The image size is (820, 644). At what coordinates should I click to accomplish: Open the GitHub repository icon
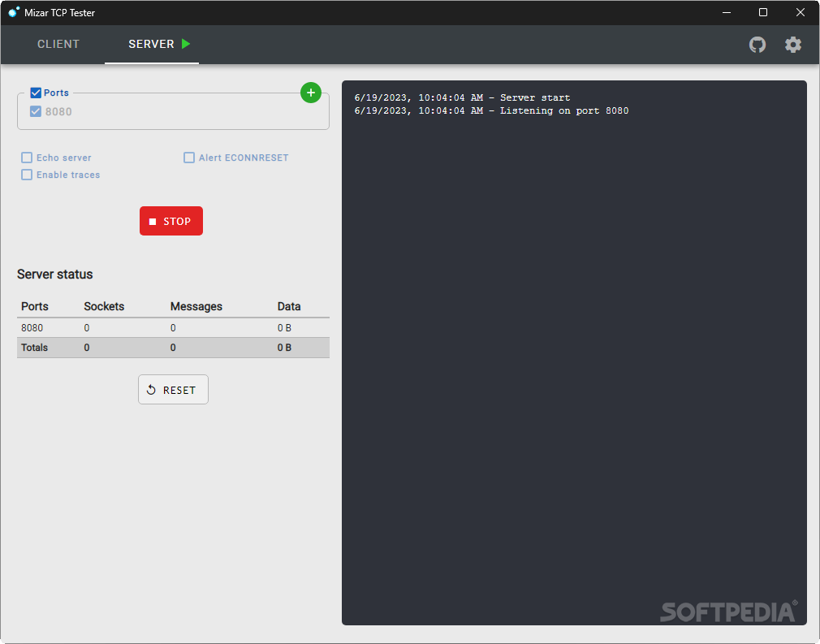tap(757, 45)
